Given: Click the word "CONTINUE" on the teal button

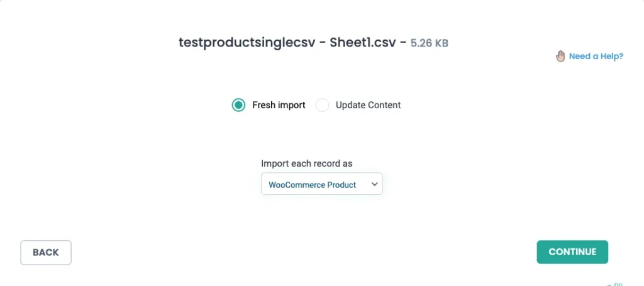Looking at the screenshot, I should pyautogui.click(x=572, y=252).
